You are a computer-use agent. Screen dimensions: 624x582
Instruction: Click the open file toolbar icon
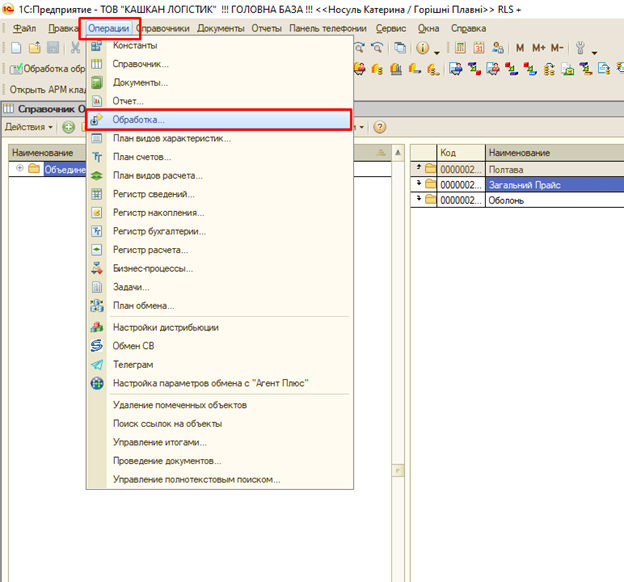[x=35, y=48]
